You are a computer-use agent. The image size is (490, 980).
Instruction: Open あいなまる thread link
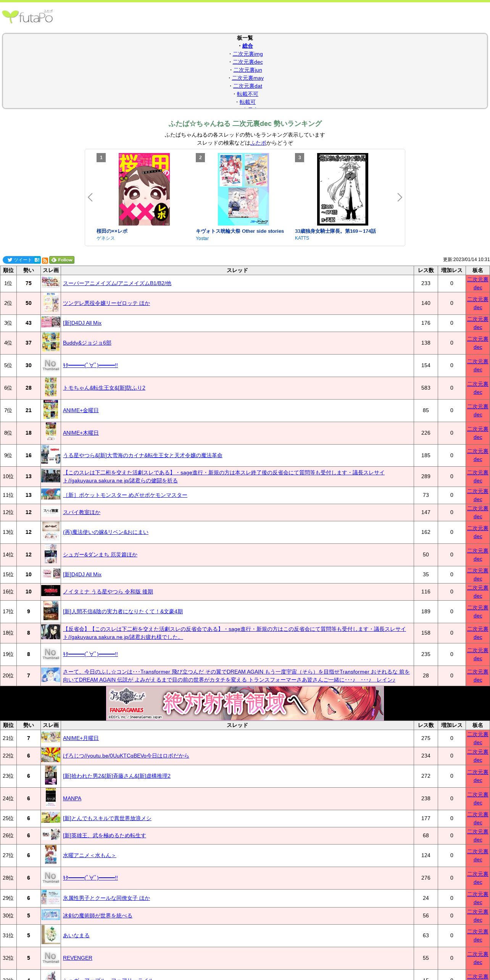76,935
